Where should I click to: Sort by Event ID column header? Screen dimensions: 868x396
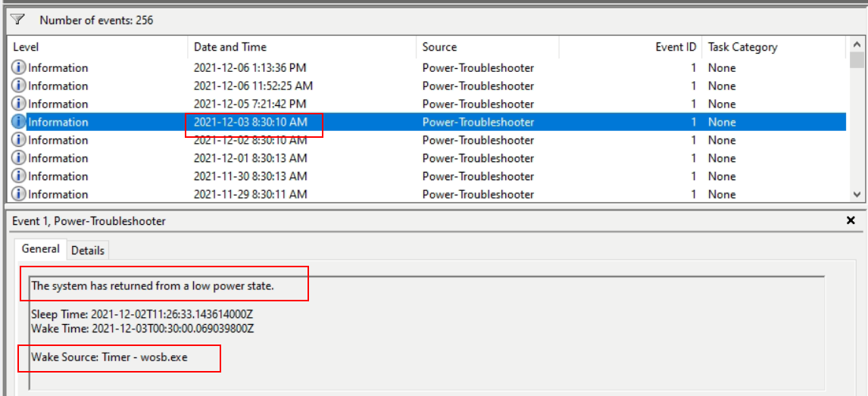coord(675,47)
